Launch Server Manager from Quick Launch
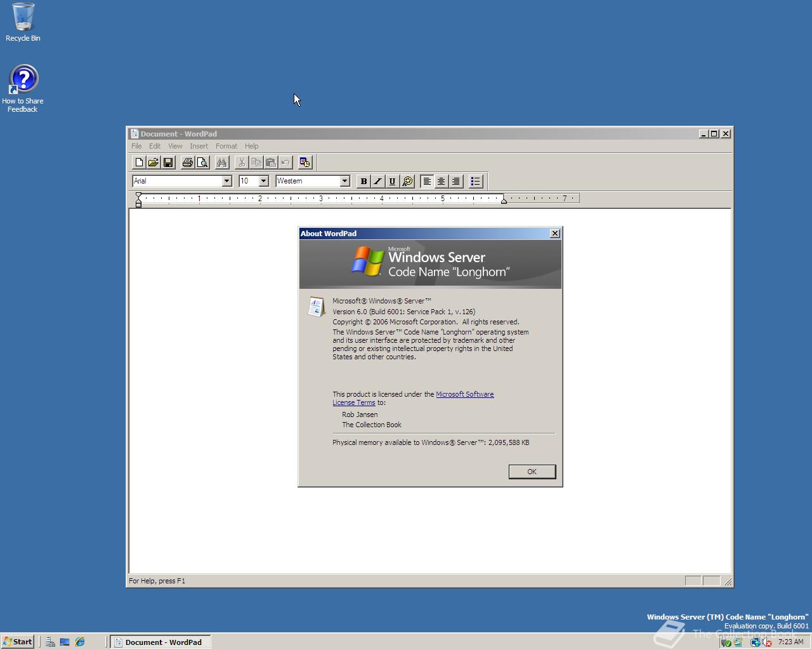Viewport: 812px width, 650px height. [50, 642]
